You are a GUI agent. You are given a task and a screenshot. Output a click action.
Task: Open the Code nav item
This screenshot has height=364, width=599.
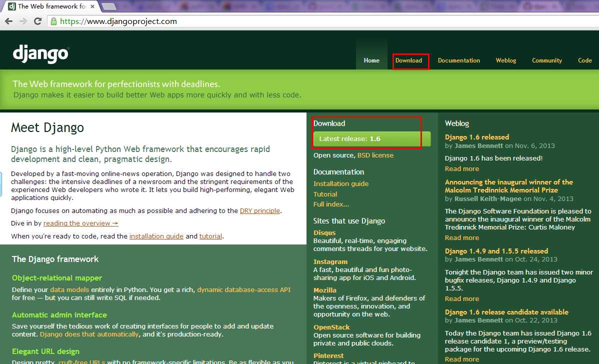[584, 60]
